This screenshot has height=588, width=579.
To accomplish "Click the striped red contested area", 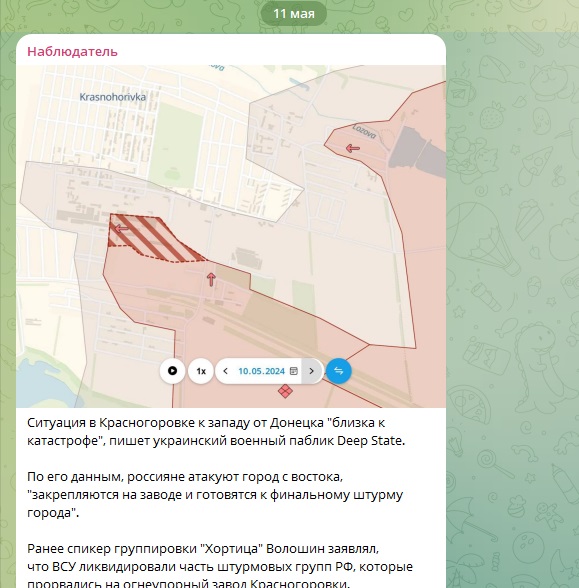I will coord(154,238).
